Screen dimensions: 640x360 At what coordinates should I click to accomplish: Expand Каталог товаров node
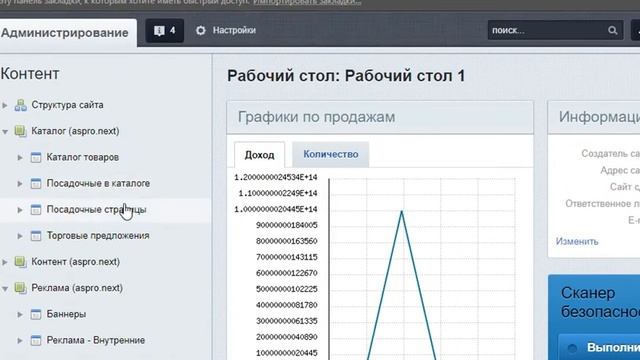(x=20, y=158)
